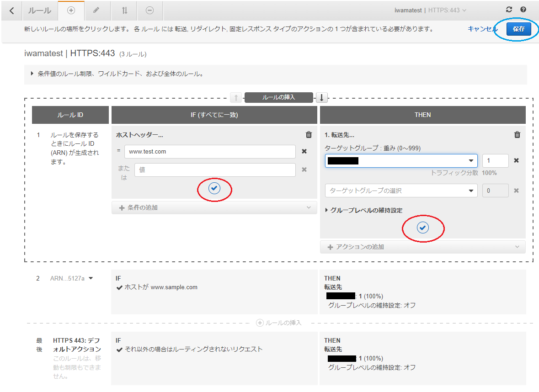The image size is (539, 392).
Task: Confirm host header condition checkmark
Action: 214,188
